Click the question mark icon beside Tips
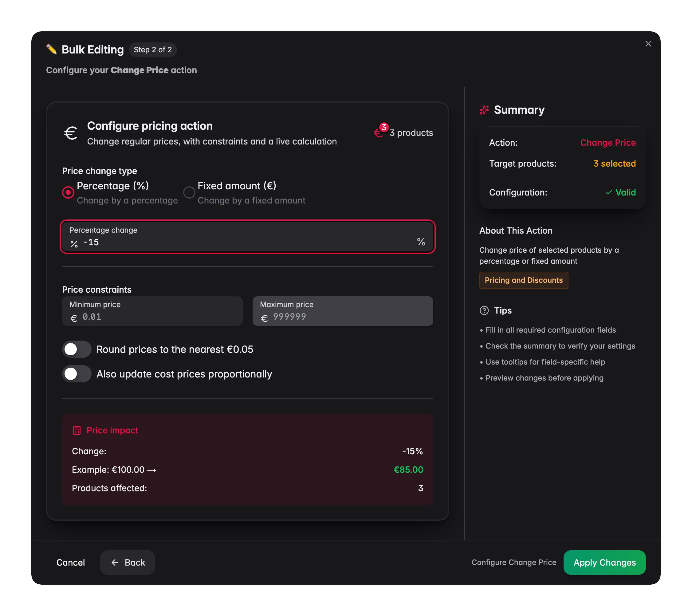This screenshot has height=616, width=692. (x=484, y=310)
